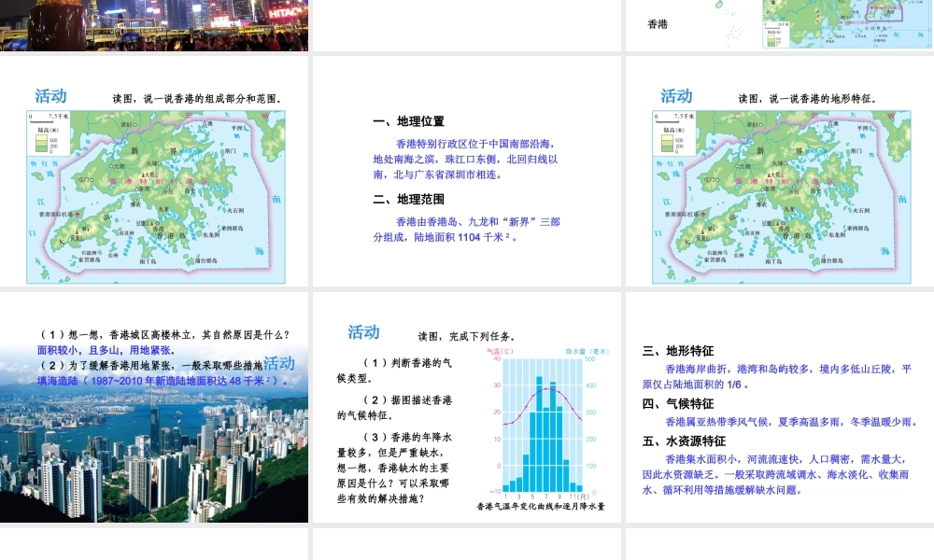Image resolution: width=934 pixels, height=560 pixels.
Task: Click the 香港 label on the top-right slide
Action: coord(658,24)
